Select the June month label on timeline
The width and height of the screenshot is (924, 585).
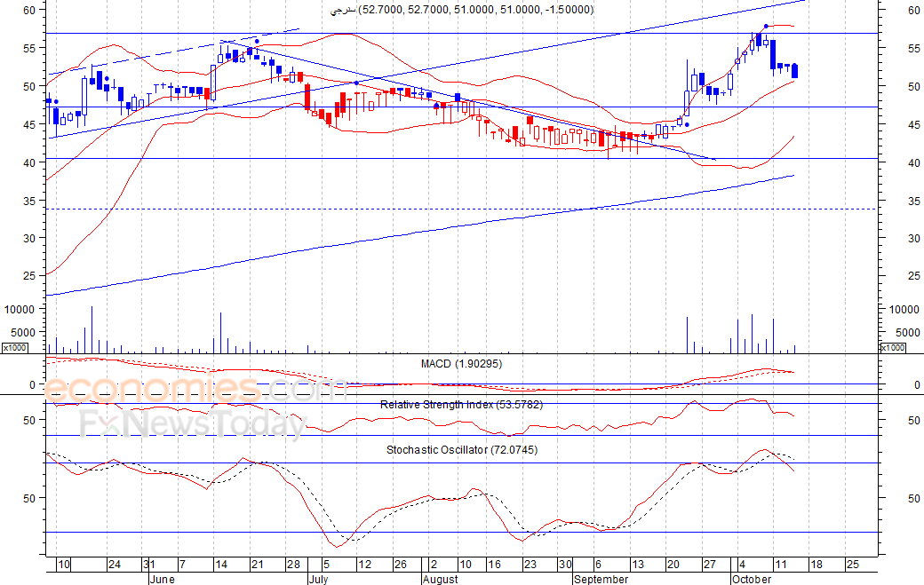coord(162,579)
